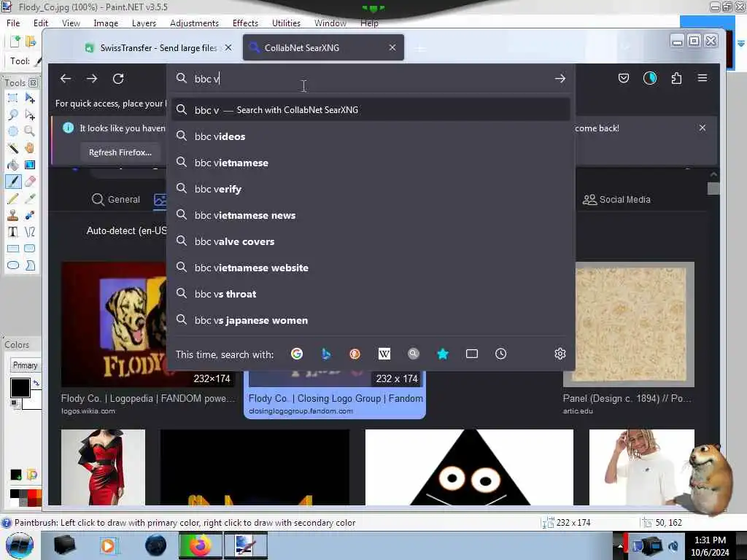Image resolution: width=747 pixels, height=560 pixels.
Task: Select the General search category
Action: [116, 200]
